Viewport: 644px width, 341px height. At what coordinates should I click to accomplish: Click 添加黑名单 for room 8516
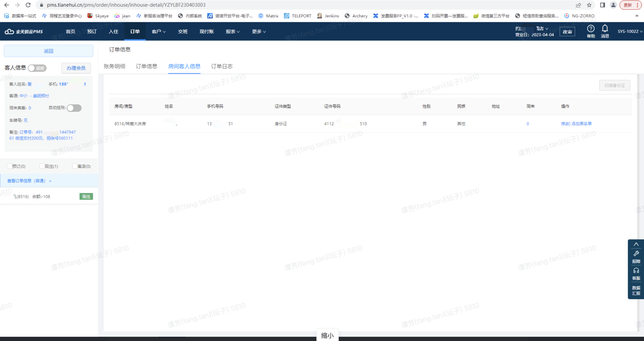(x=581, y=124)
